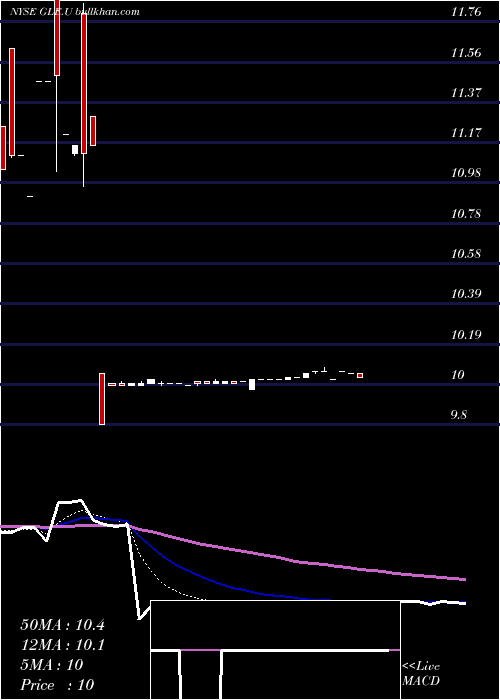This screenshot has height=700, width=500.
Task: Click the 50MA : 10.4 readout
Action: (62, 625)
